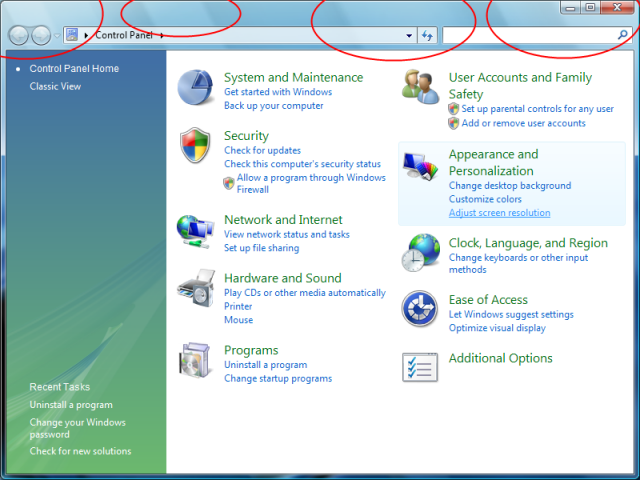Click the Forward navigation arrow button
640x480 pixels.
[x=41, y=36]
